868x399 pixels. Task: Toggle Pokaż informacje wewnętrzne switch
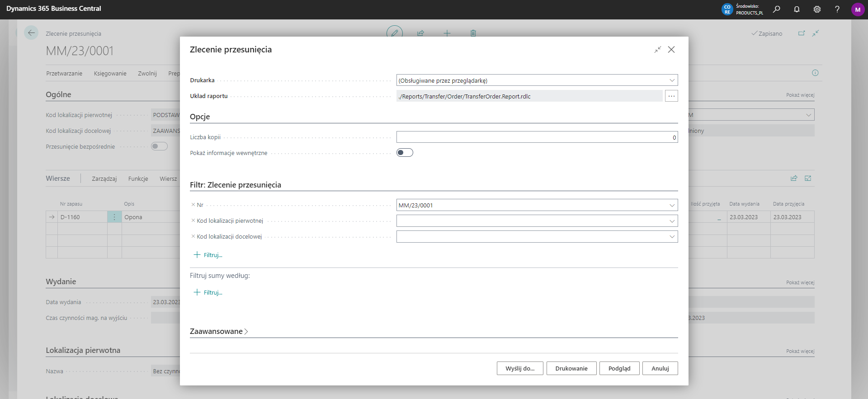[x=405, y=153]
